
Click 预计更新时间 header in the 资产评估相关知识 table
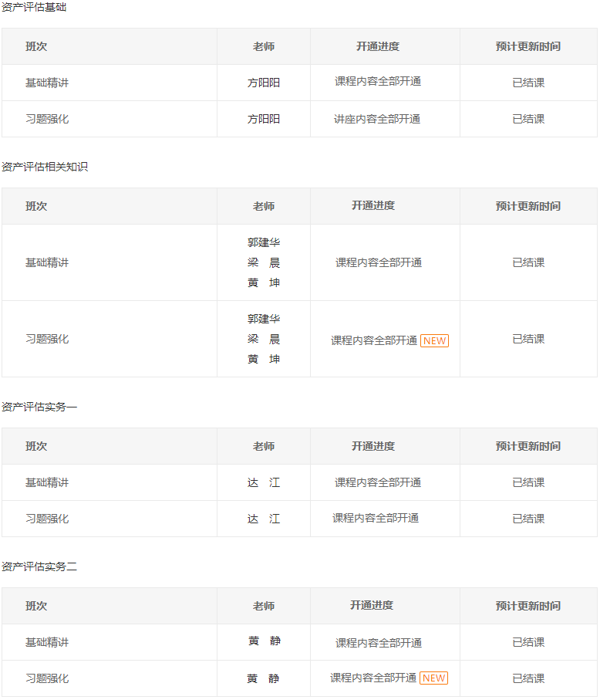528,206
